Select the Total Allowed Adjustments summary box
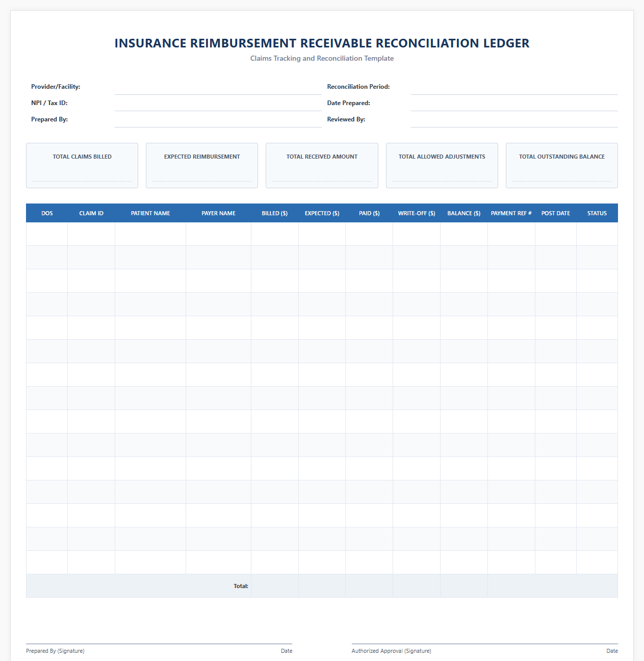Viewport: 644px width, 661px height. 442,165
